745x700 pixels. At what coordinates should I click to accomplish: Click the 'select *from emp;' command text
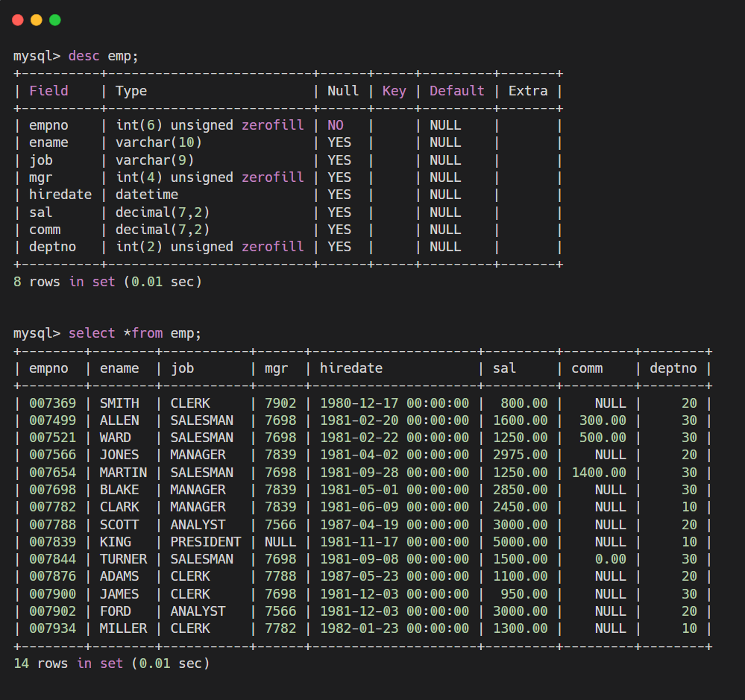(134, 333)
